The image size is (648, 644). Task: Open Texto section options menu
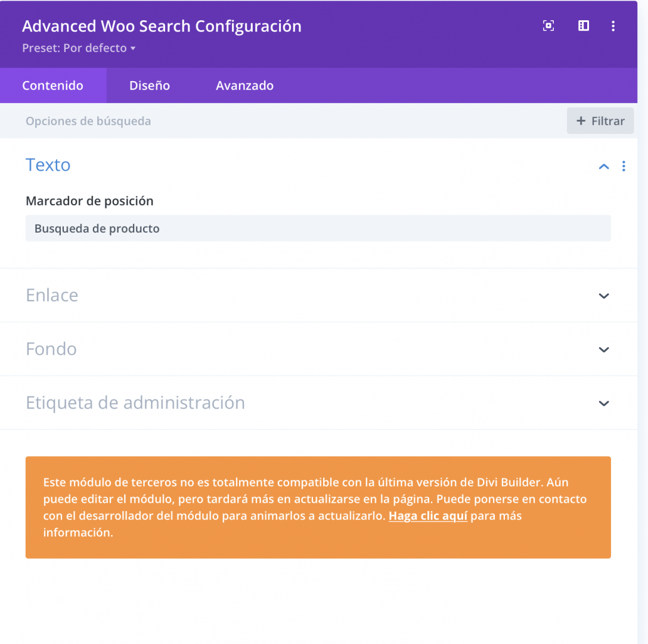click(x=624, y=166)
